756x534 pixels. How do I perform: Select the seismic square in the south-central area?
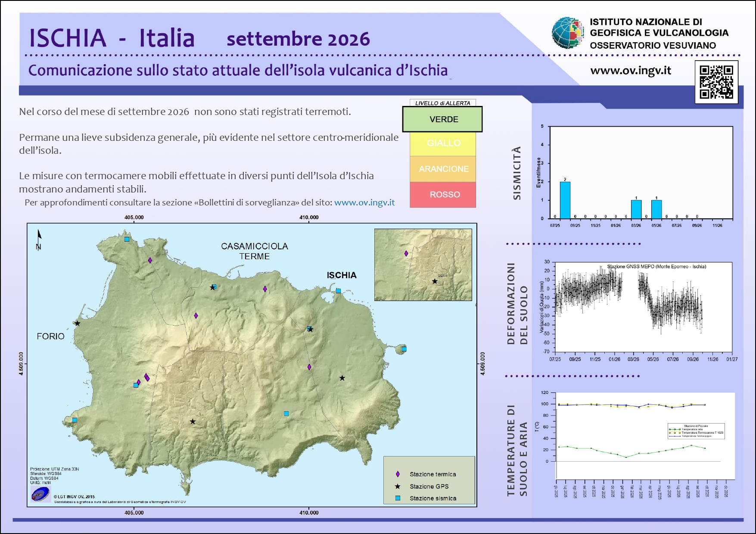(286, 413)
